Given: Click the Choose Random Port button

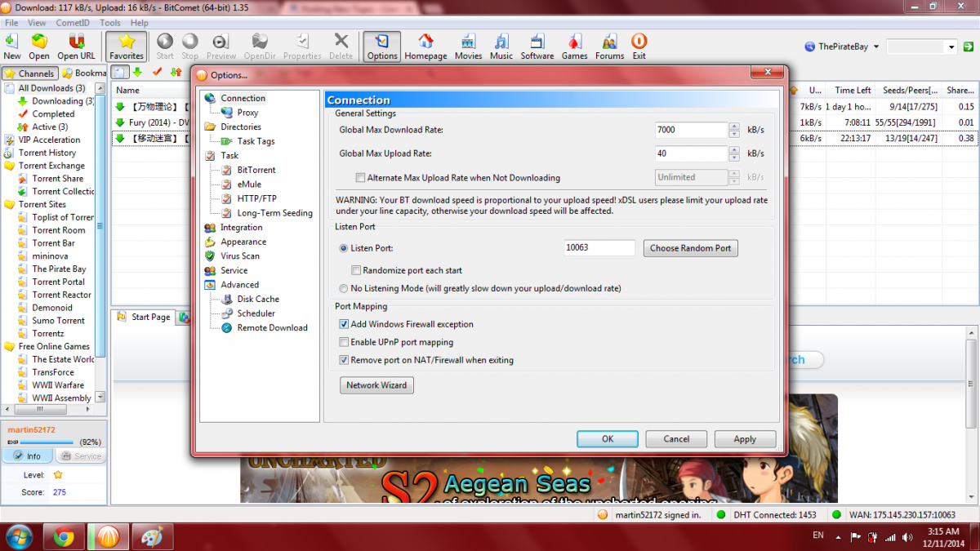Looking at the screenshot, I should coord(691,248).
